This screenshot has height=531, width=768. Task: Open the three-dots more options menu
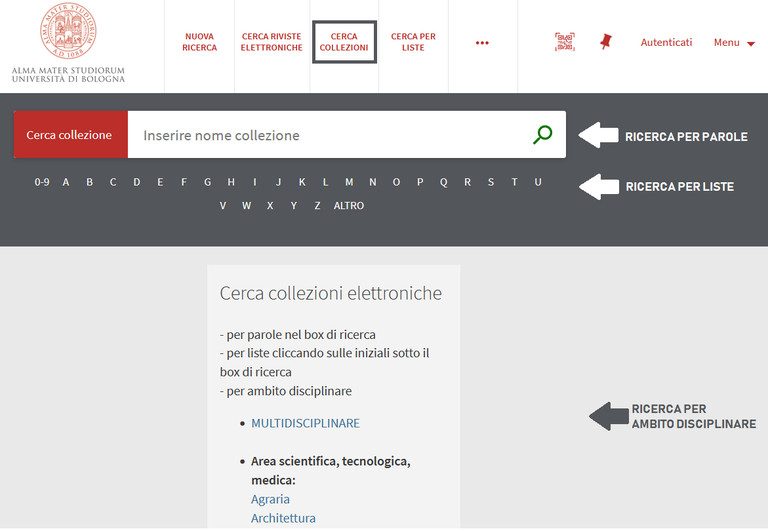tap(482, 43)
